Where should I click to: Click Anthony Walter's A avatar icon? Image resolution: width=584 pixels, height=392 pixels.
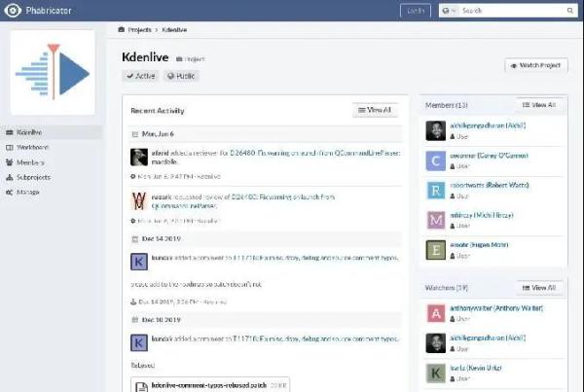(436, 313)
